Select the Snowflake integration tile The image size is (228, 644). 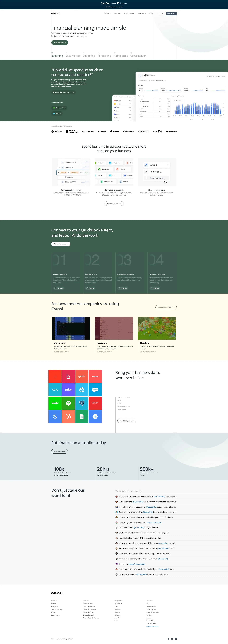(82, 390)
